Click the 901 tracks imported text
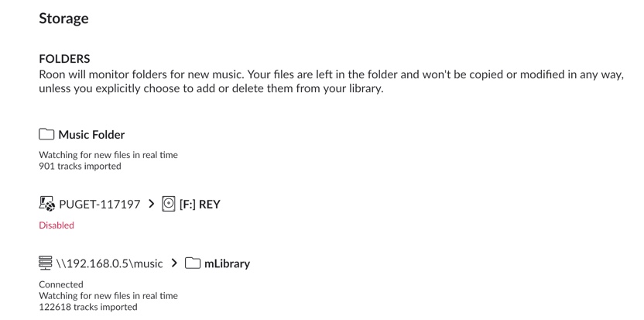Image resolution: width=644 pixels, height=320 pixels. [x=80, y=166]
